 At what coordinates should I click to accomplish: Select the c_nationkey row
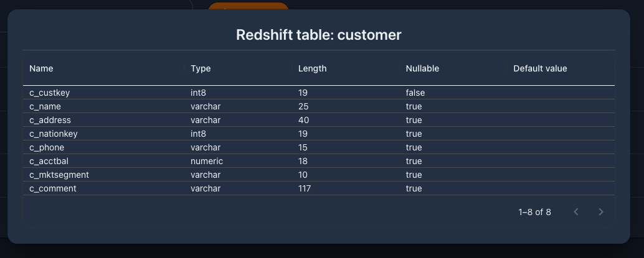(319, 134)
